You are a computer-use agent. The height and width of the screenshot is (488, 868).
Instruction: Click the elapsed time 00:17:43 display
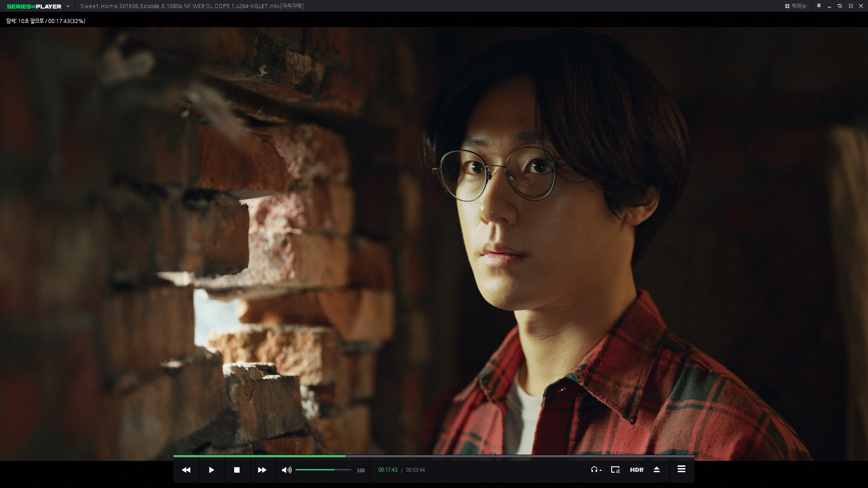[x=387, y=470]
